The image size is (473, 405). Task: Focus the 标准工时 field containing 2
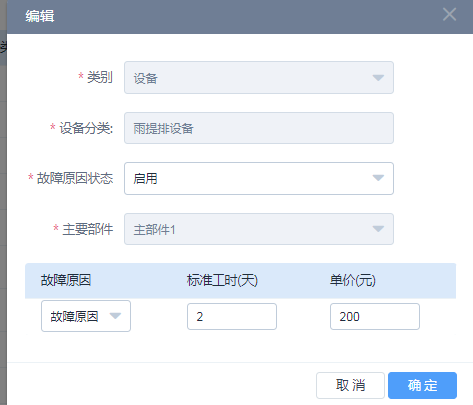(x=232, y=316)
